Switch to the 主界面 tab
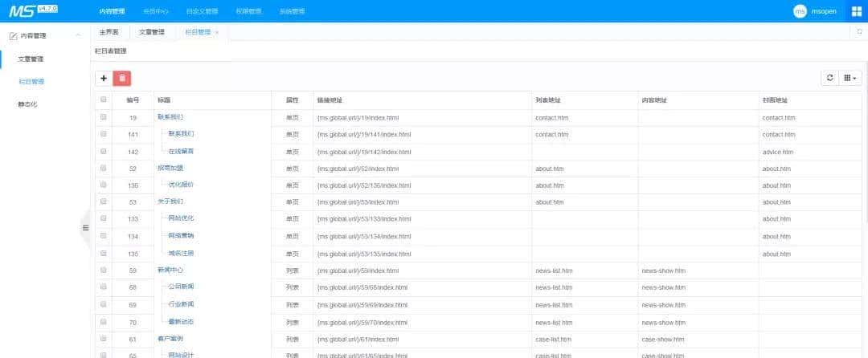Viewport: 868px width, 358px height. (x=109, y=32)
